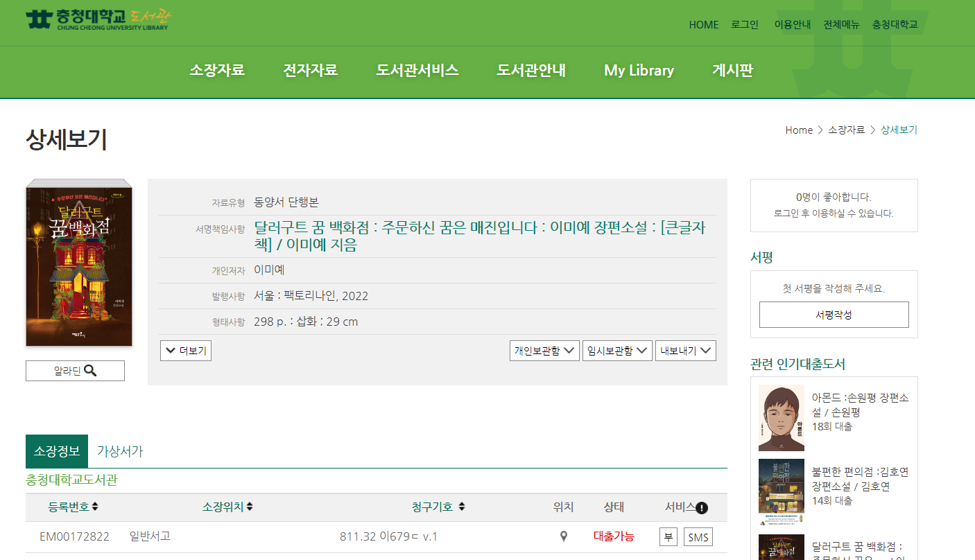Open 불편한 편의점 :김호연 장편소설 link
Screen dimensions: 975x560
pos(860,479)
